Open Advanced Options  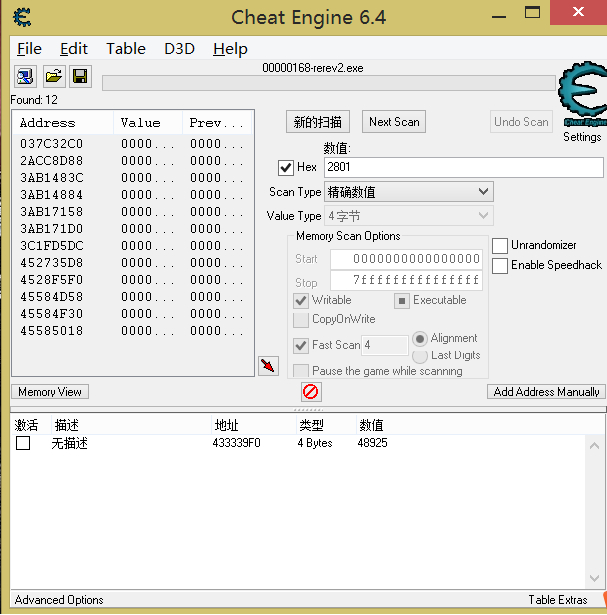(x=59, y=600)
